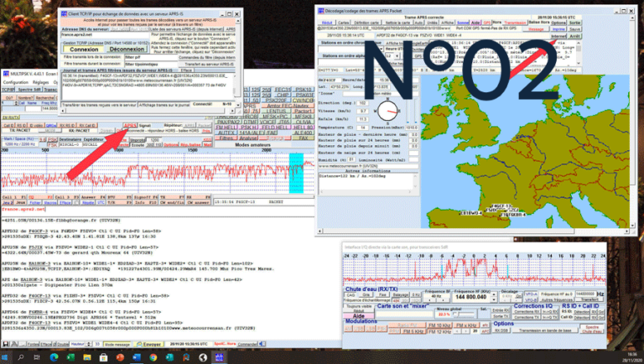Click the Envoyer button at the bottom
This screenshot has height=364, width=644.
pyautogui.click(x=148, y=344)
